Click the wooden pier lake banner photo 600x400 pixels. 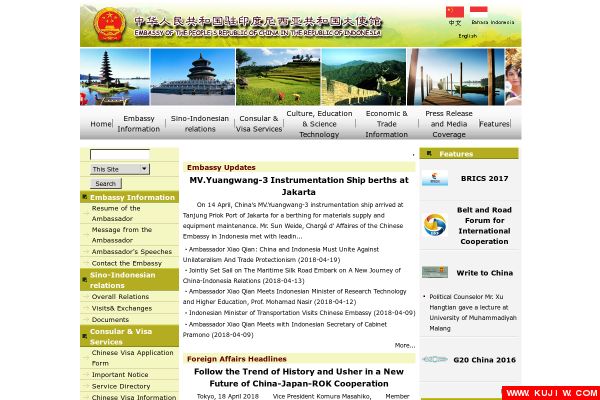(x=456, y=77)
